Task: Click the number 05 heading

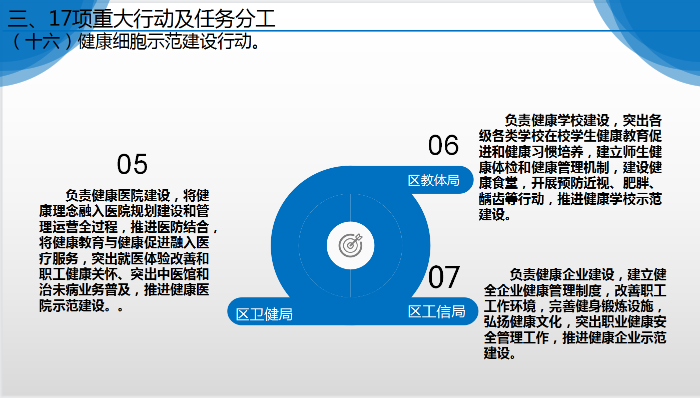Action: (132, 164)
